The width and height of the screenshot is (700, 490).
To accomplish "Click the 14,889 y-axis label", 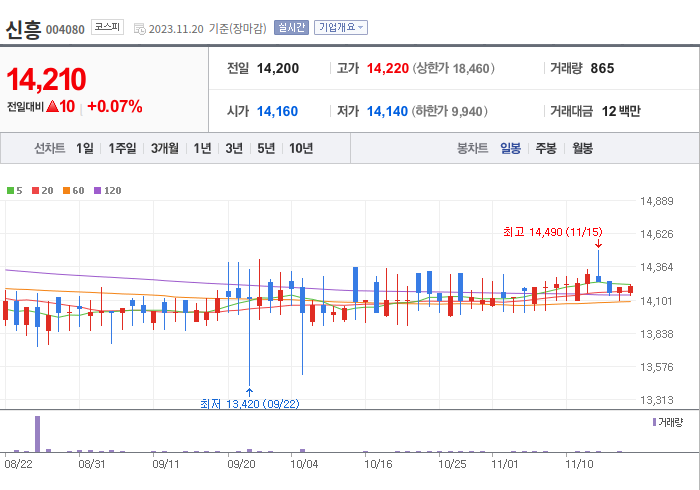I will pyautogui.click(x=656, y=201).
